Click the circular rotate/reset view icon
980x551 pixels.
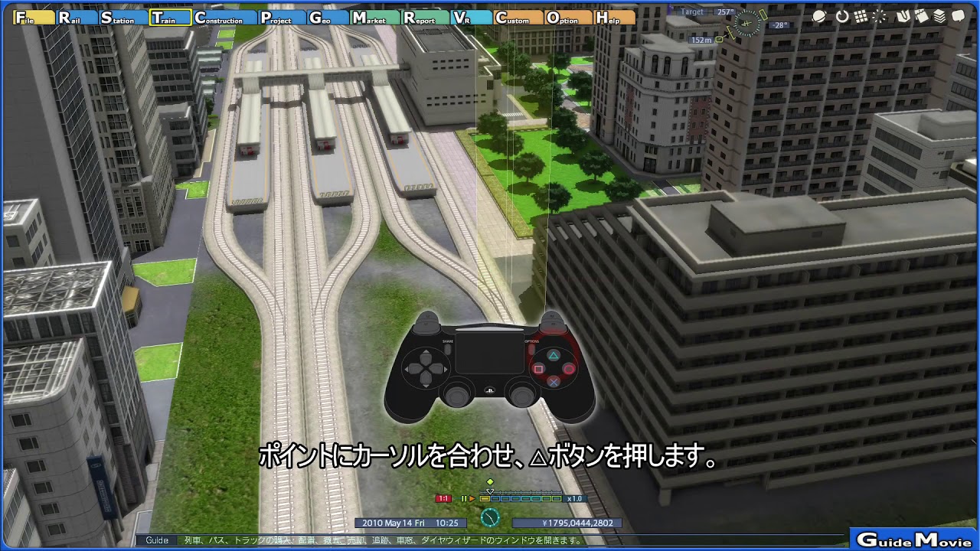pyautogui.click(x=842, y=16)
